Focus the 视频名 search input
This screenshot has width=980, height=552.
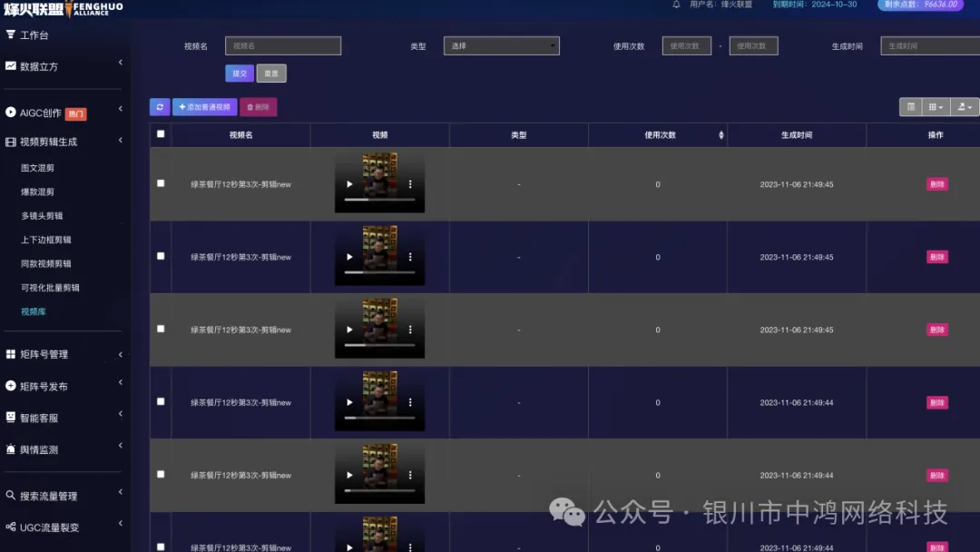[x=283, y=45]
